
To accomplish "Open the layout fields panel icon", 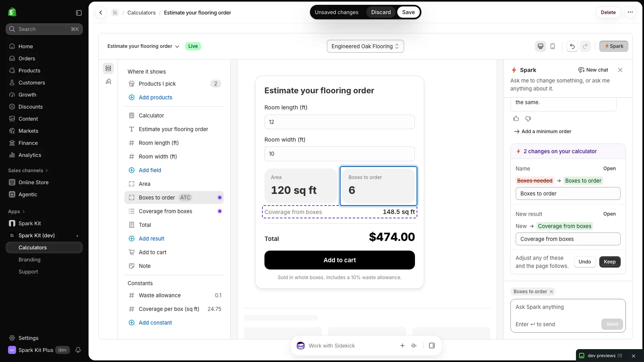I will pyautogui.click(x=108, y=68).
